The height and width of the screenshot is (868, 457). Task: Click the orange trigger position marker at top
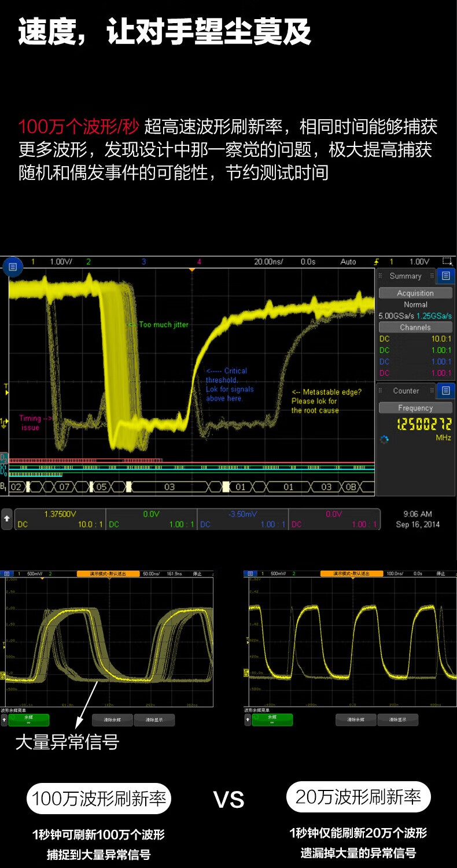click(x=192, y=270)
